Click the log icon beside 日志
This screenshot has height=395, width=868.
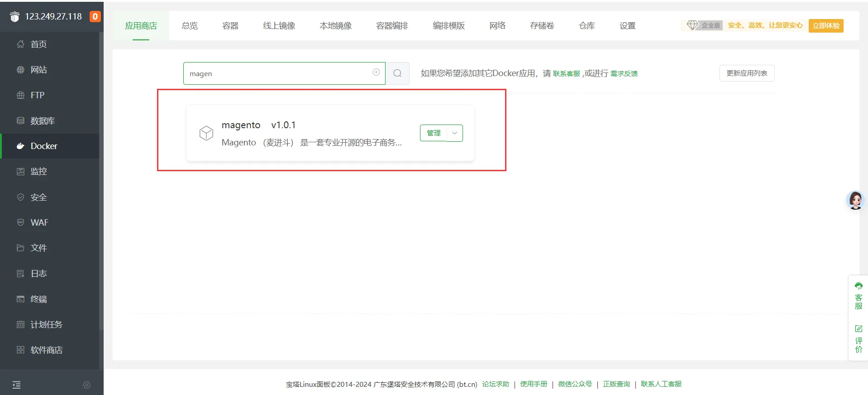20,274
